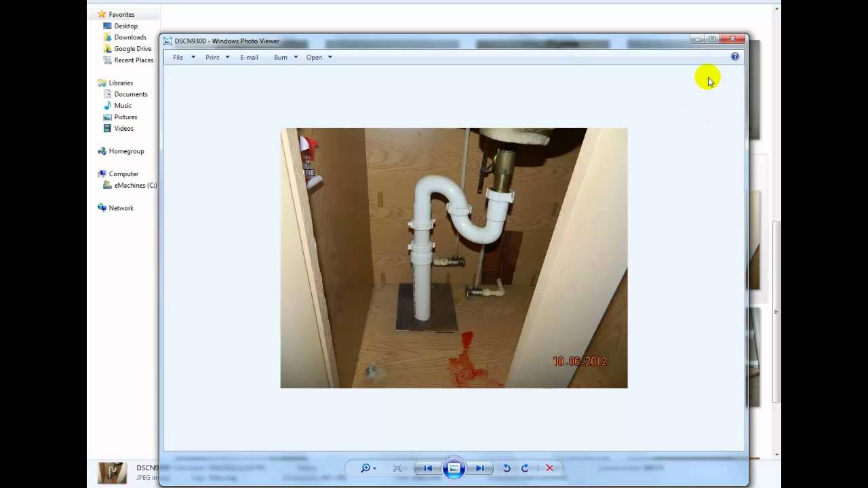This screenshot has height=488, width=868.
Task: Go to the next photo
Action: [479, 468]
